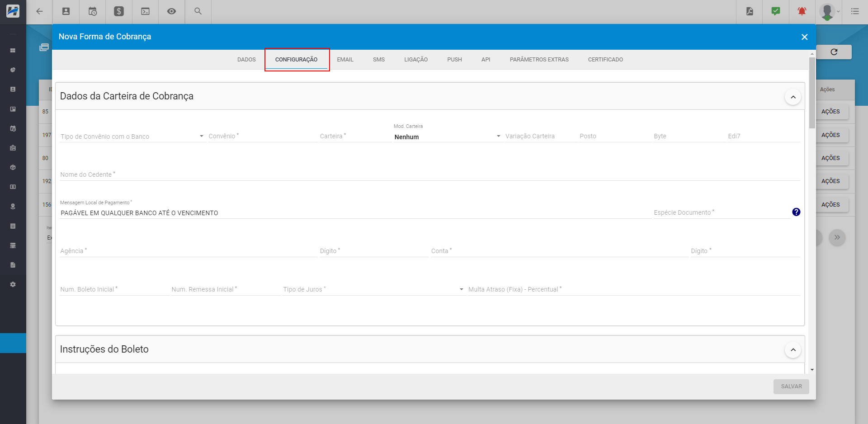Viewport: 868px width, 424px height.
Task: Click the Espécie Documento field
Action: [x=721, y=212]
